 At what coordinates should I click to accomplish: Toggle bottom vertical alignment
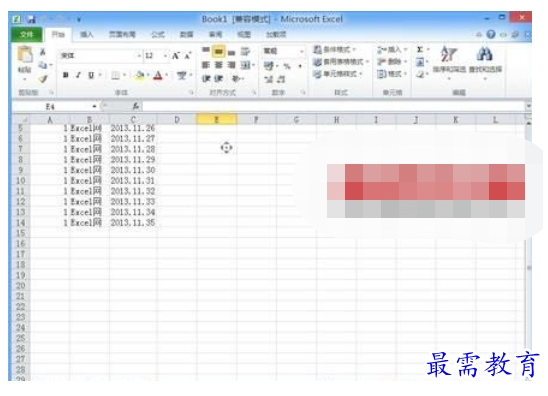point(231,52)
